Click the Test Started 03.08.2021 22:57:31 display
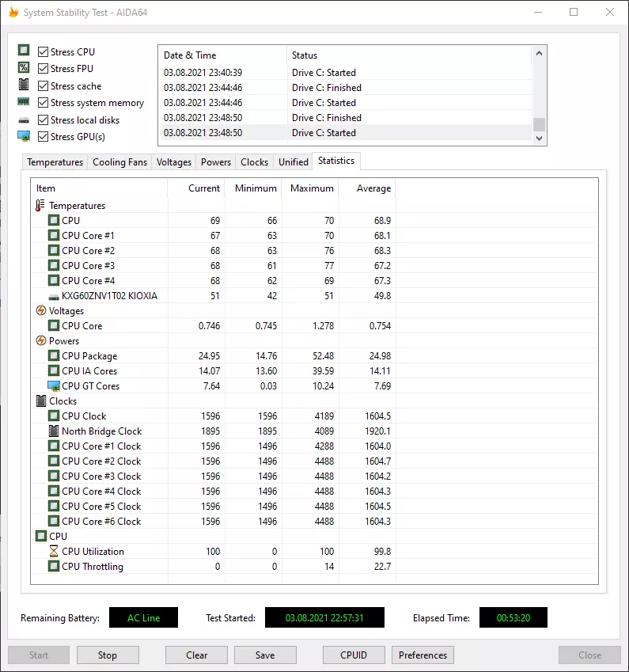 point(324,617)
